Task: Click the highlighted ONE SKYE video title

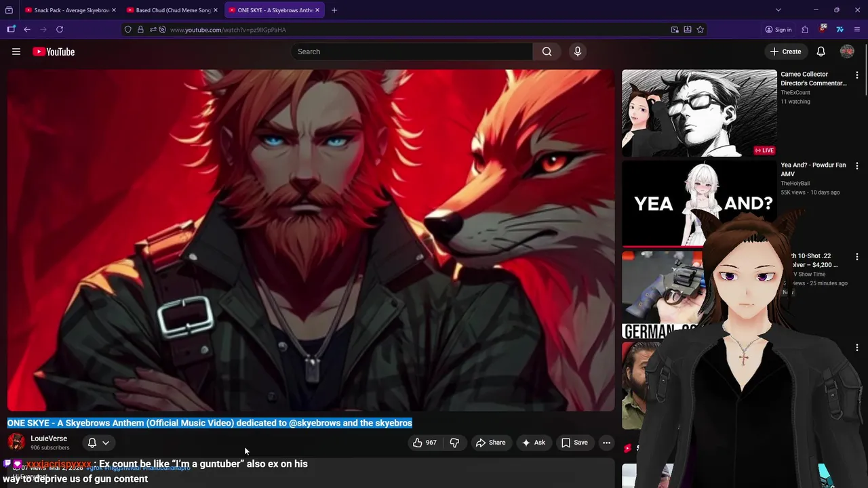Action: pyautogui.click(x=210, y=423)
